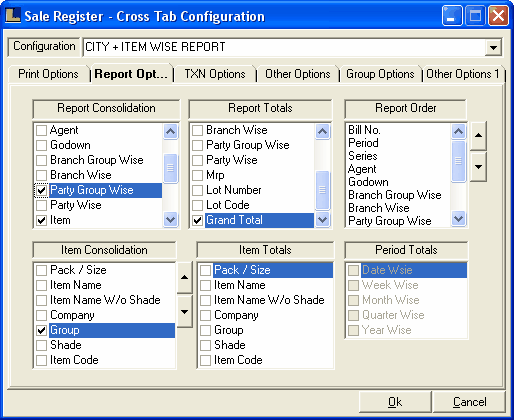Uncheck Group in Item Consolidation
The height and width of the screenshot is (420, 514).
click(41, 330)
